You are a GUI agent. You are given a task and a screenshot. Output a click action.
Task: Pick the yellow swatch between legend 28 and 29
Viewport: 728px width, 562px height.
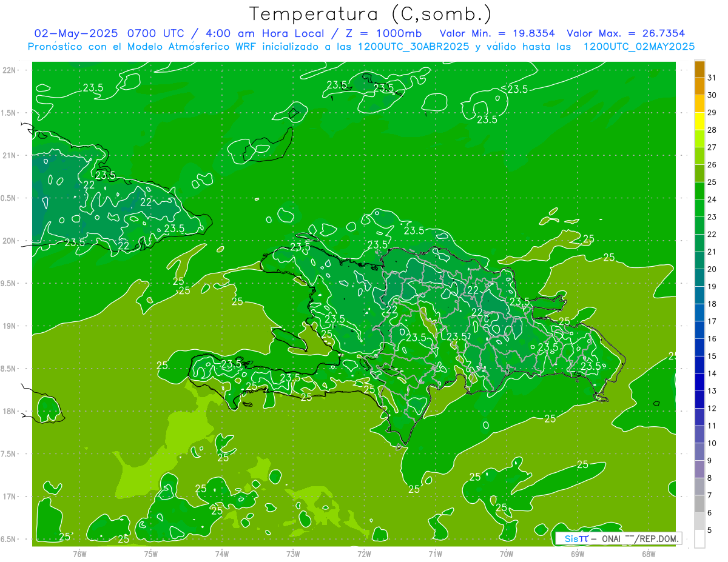699,121
